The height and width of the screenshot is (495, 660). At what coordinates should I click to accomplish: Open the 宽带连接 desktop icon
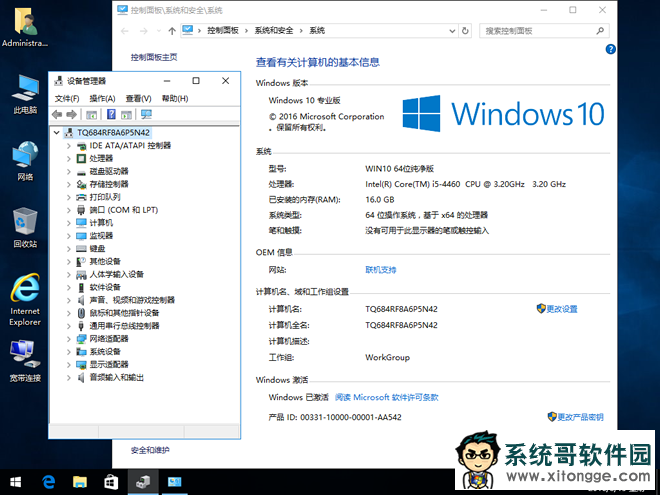pos(25,362)
